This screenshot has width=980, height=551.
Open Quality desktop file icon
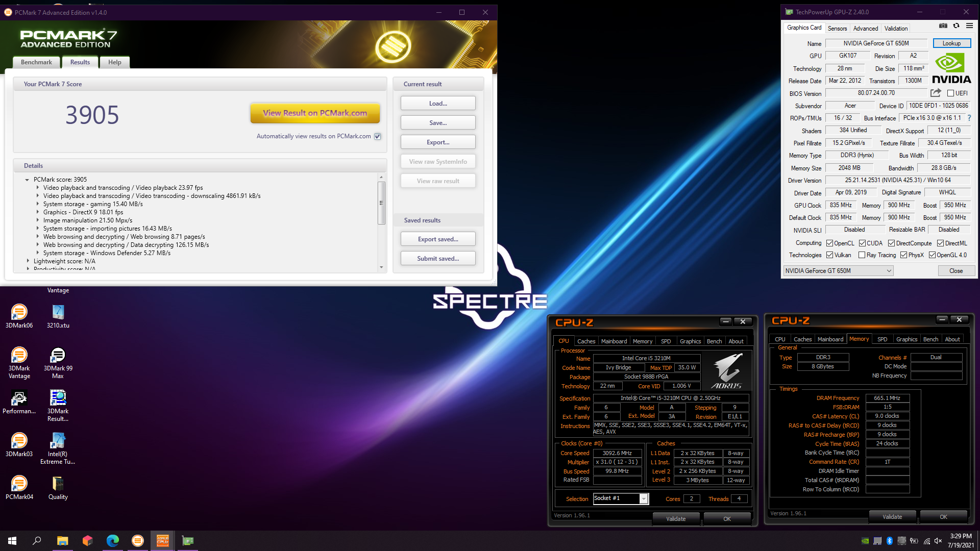(x=58, y=488)
